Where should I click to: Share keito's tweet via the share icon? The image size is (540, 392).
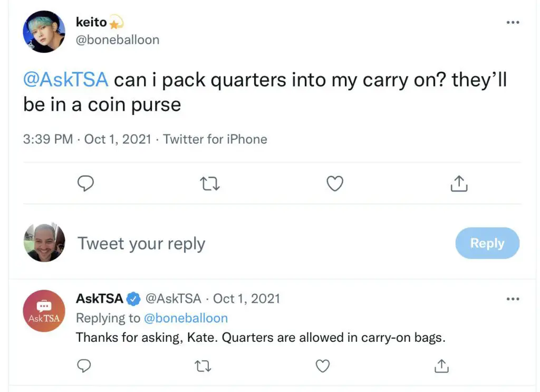[x=459, y=183]
